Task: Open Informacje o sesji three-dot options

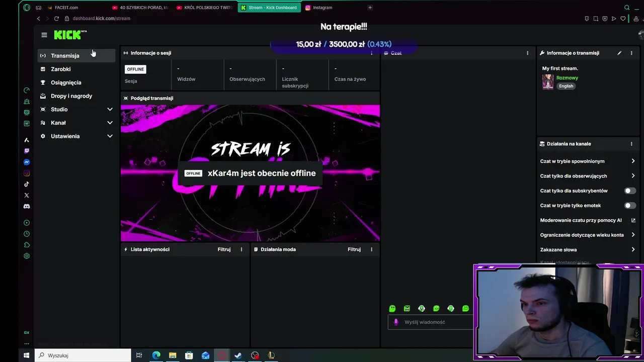Action: click(x=372, y=53)
